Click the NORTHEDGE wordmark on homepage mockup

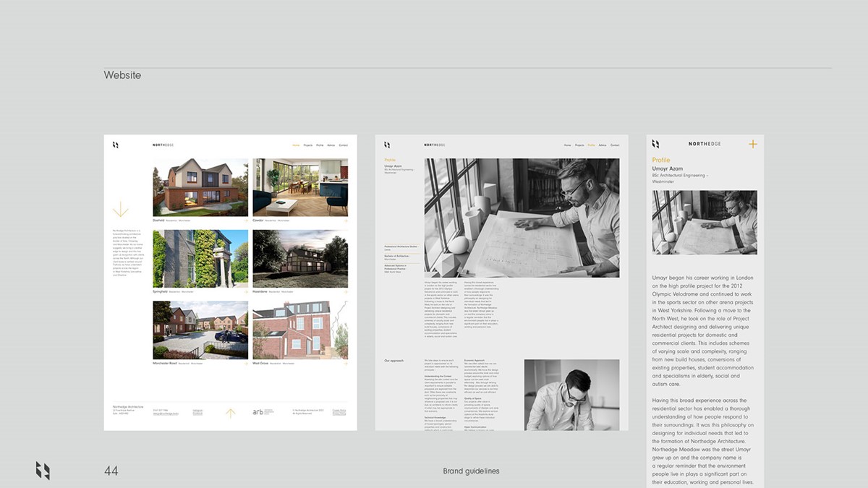(163, 145)
